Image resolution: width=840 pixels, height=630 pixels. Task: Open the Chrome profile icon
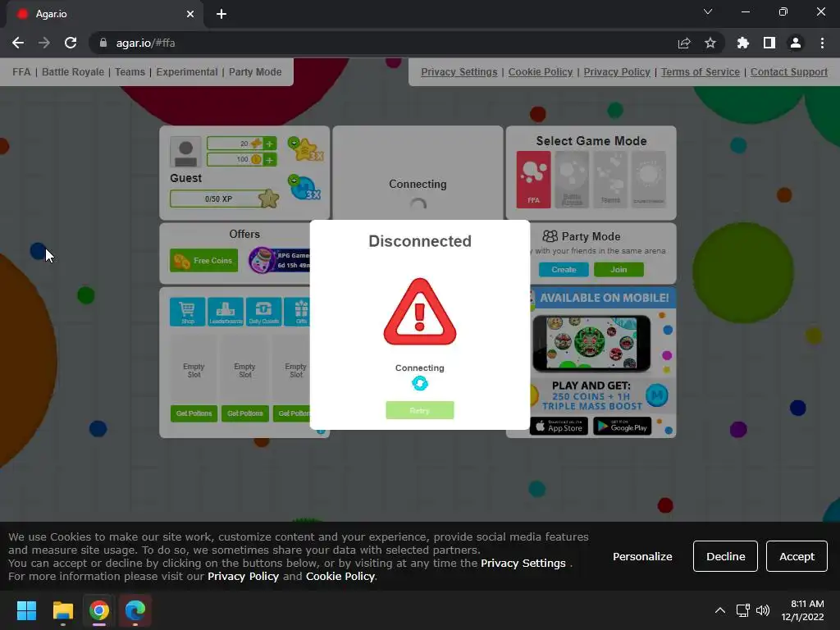[x=796, y=43]
